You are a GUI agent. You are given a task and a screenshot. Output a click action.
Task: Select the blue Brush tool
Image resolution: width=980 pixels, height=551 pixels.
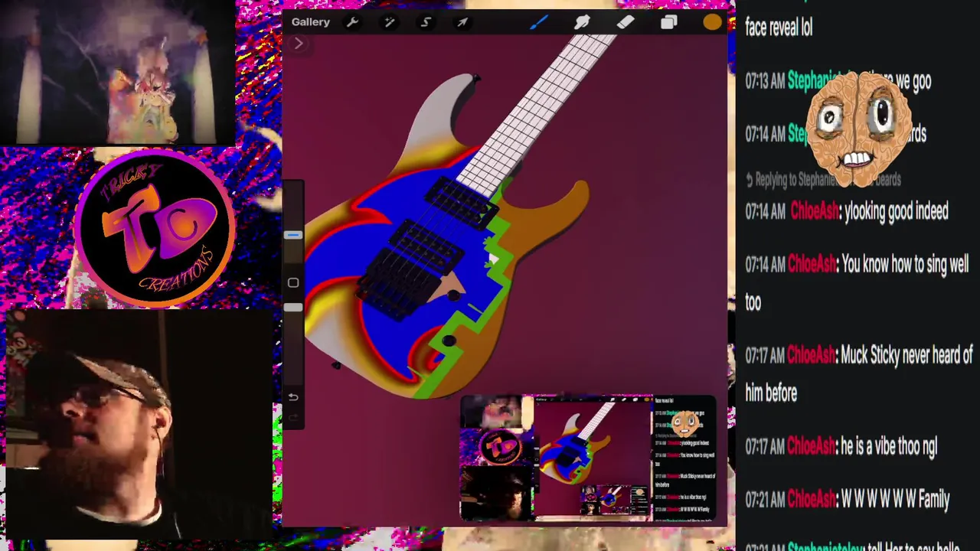[x=538, y=22]
